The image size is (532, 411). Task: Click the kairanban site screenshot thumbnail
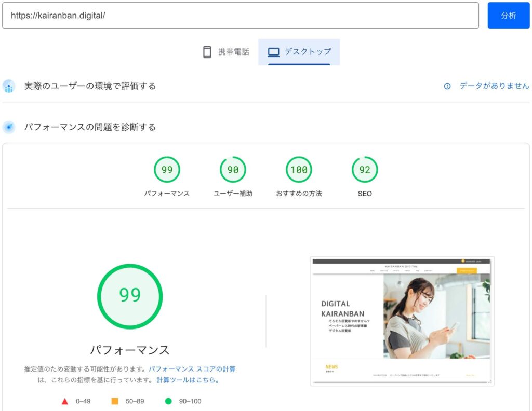pyautogui.click(x=402, y=321)
